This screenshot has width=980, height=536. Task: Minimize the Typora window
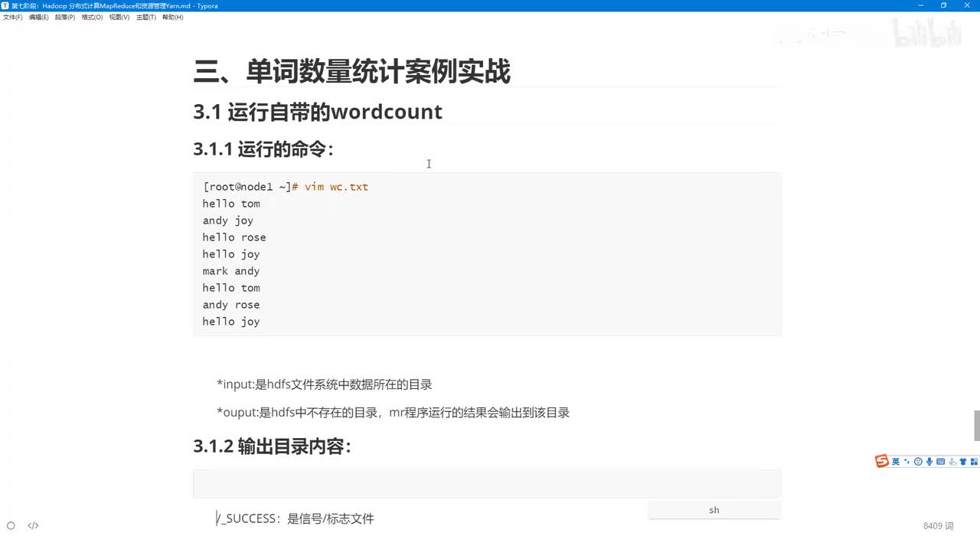(922, 5)
